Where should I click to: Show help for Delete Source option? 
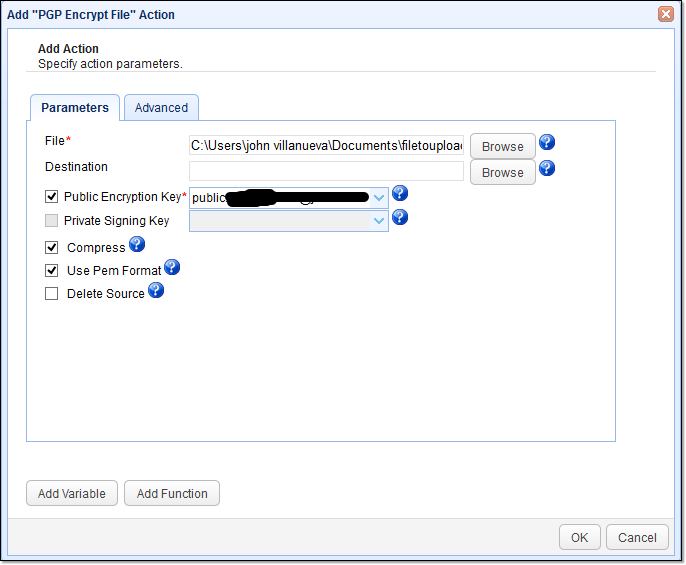(x=155, y=291)
